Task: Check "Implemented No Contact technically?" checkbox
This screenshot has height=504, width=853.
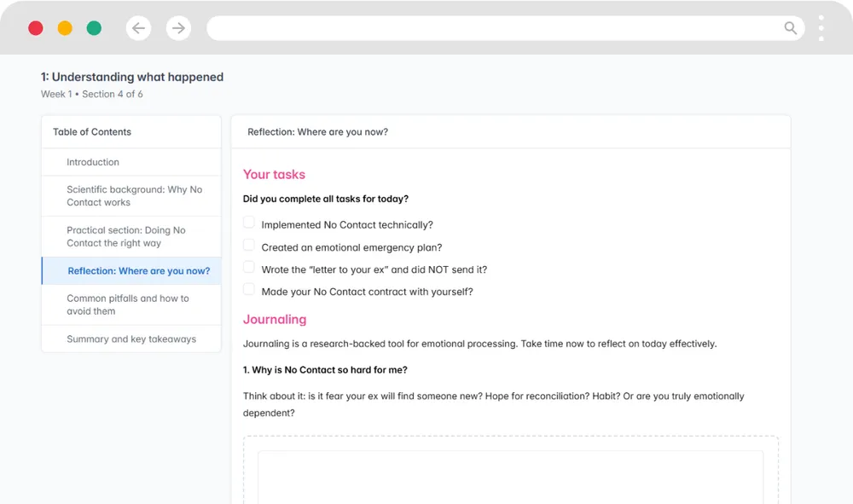Action: (249, 223)
